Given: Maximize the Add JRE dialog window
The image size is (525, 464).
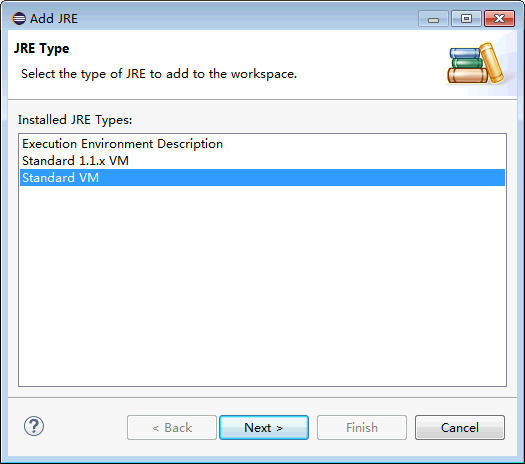Looking at the screenshot, I should coord(466,19).
